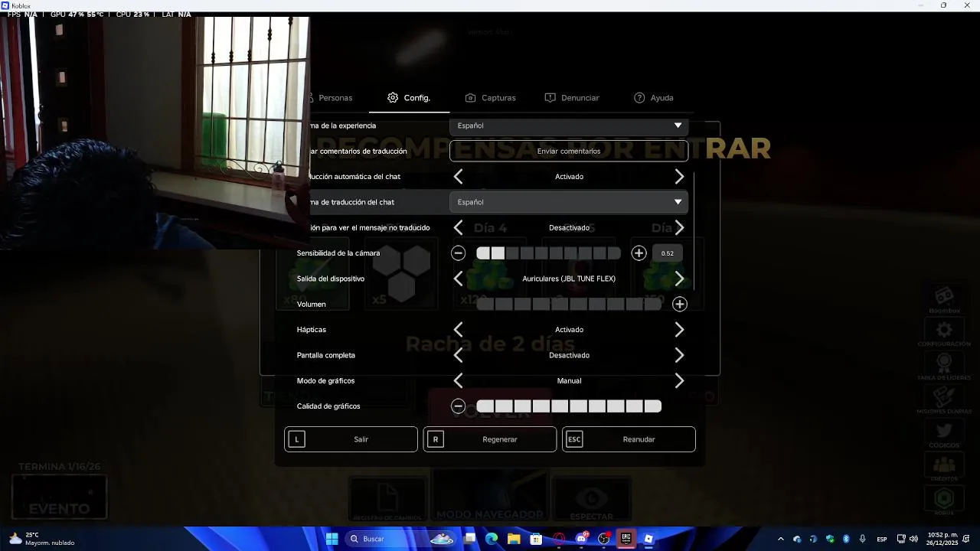This screenshot has height=551, width=980.
Task: Change Modo de gráficos with left arrow
Action: 458,380
